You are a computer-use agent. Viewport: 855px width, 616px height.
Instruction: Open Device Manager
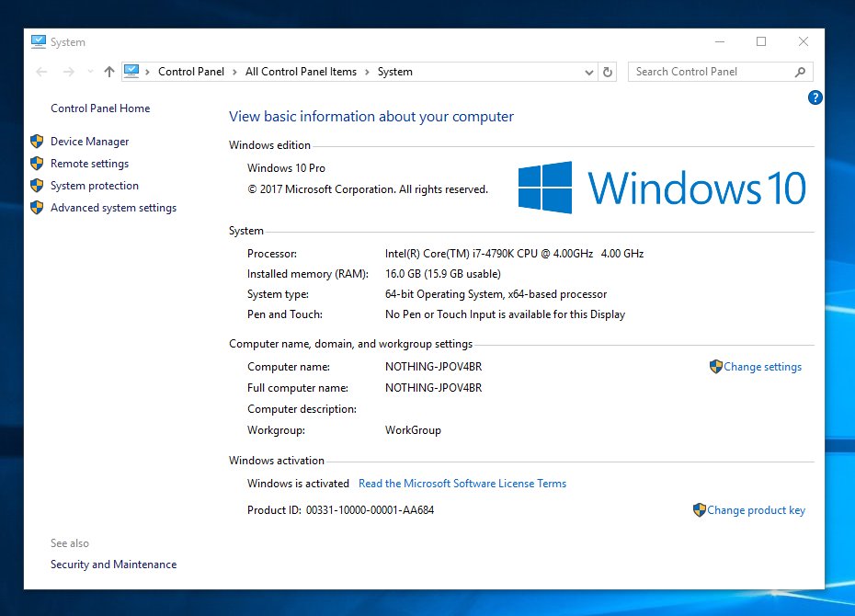pyautogui.click(x=89, y=142)
